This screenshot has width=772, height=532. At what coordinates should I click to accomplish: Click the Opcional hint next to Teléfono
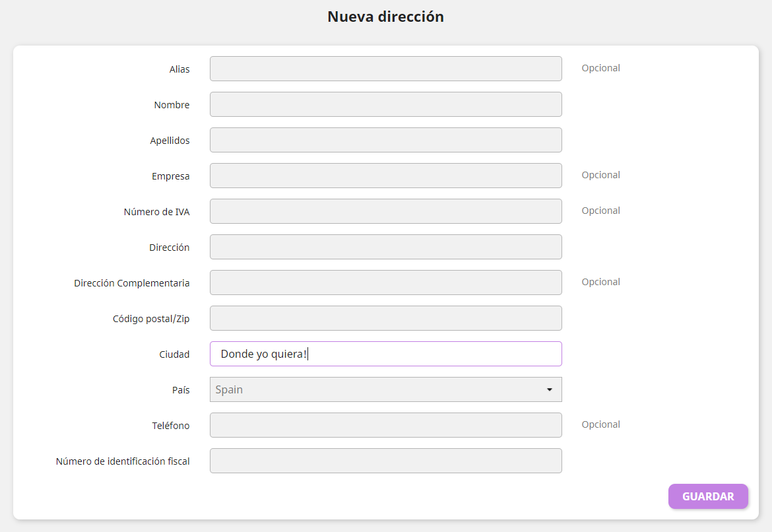pos(600,424)
